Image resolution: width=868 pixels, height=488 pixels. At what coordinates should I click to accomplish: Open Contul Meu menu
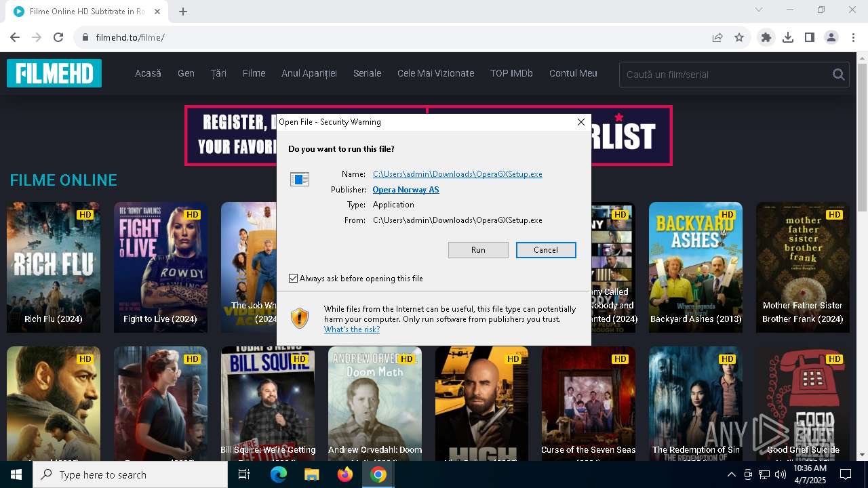point(573,73)
